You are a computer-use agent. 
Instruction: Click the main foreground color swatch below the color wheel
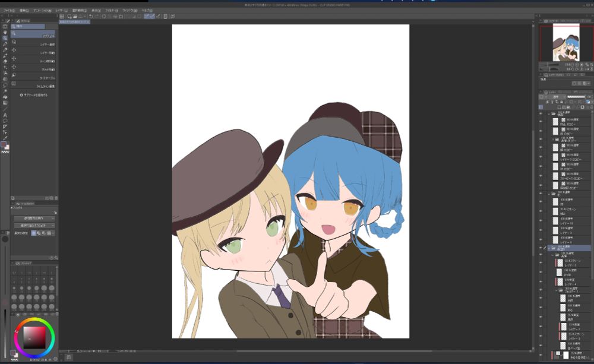(13, 353)
